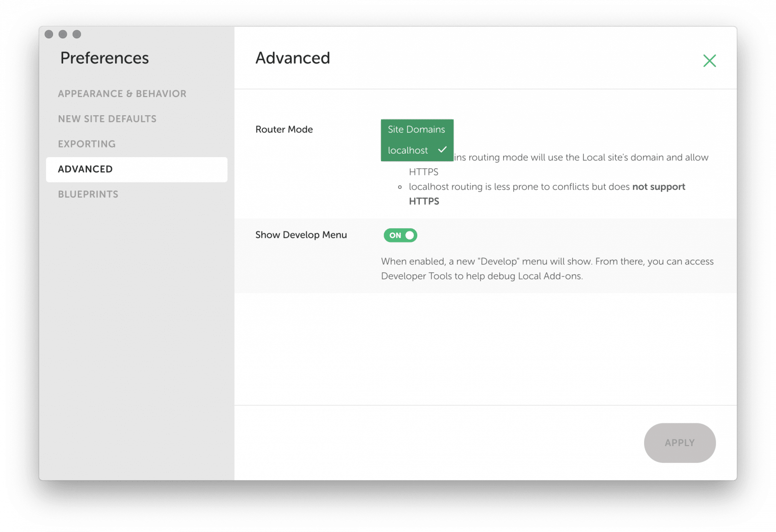Click the checkmark beside localhost

442,150
